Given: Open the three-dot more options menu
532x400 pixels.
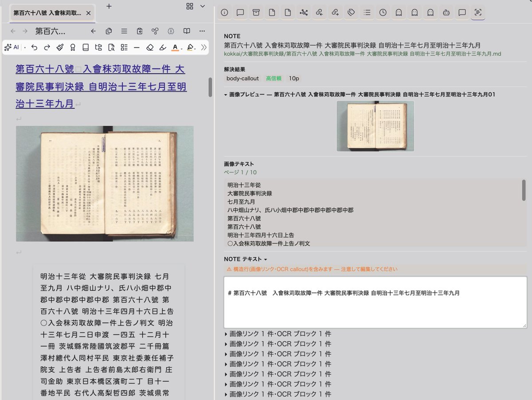Looking at the screenshot, I should pos(202,31).
